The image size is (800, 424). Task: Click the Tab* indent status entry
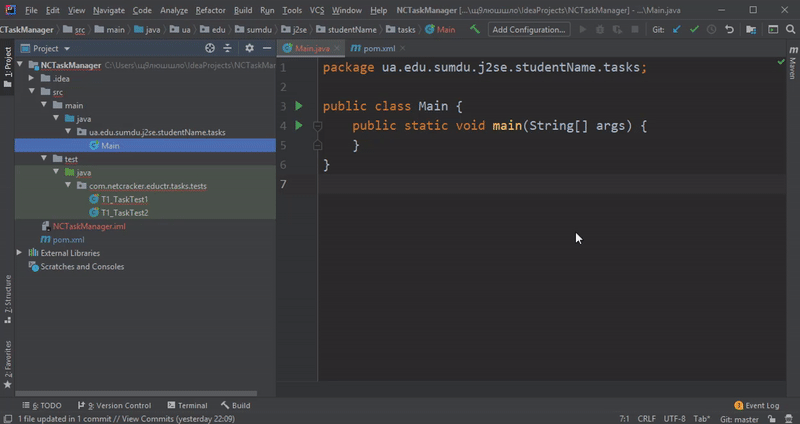[702, 419]
